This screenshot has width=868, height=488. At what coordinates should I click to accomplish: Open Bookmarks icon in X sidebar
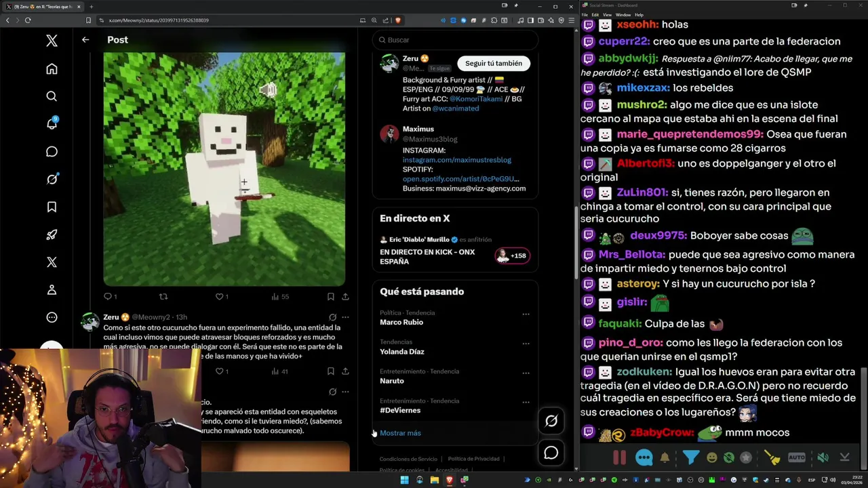coord(52,207)
